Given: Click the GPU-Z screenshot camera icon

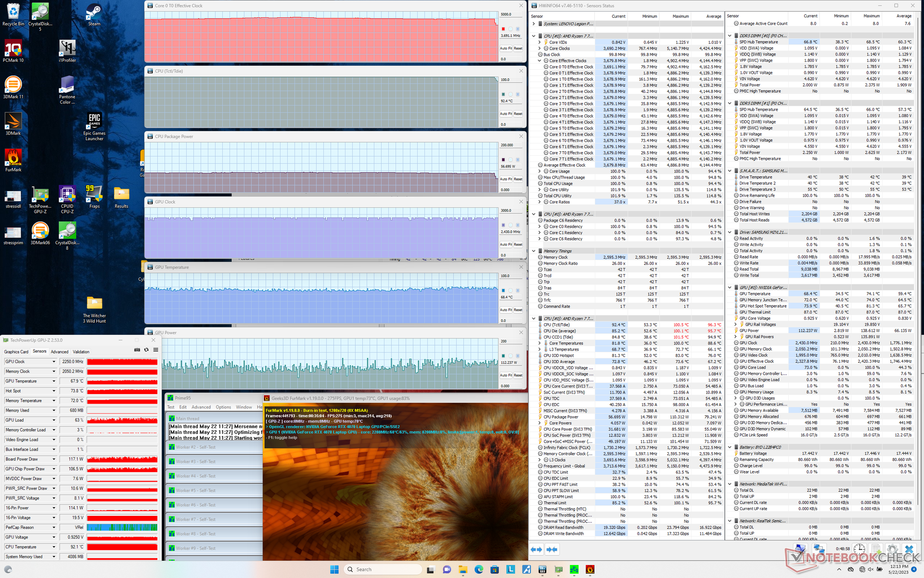Looking at the screenshot, I should point(137,350).
